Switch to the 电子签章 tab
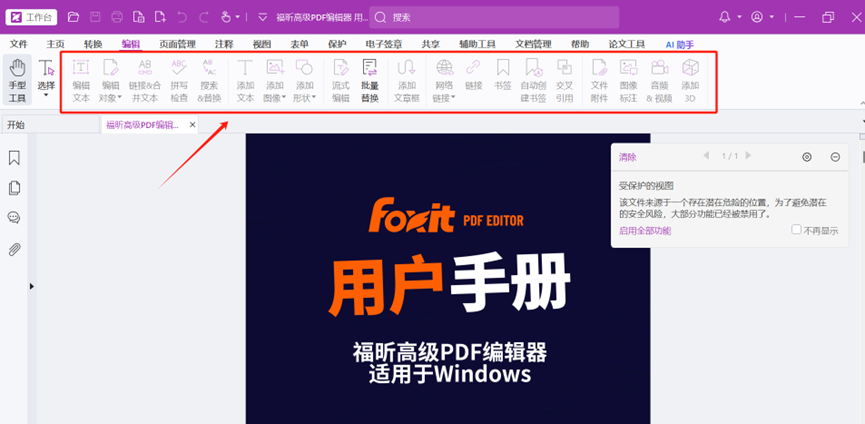This screenshot has height=424, width=865. [x=384, y=44]
